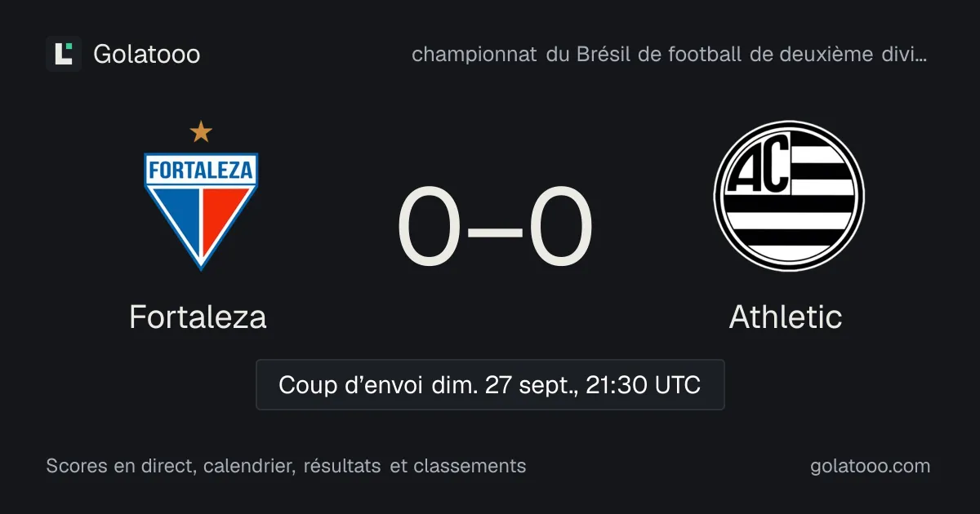The image size is (980, 514).
Task: Open the championnat du Brésil league title
Action: [x=669, y=55]
